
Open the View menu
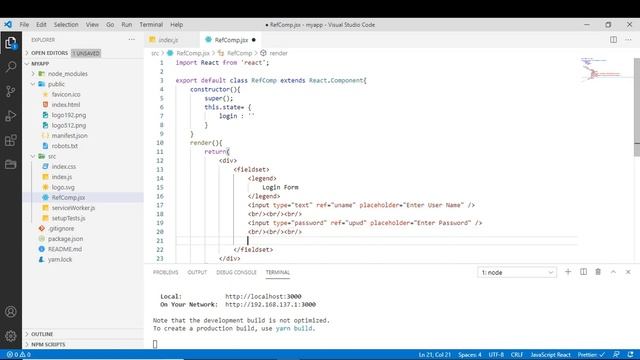(92, 24)
